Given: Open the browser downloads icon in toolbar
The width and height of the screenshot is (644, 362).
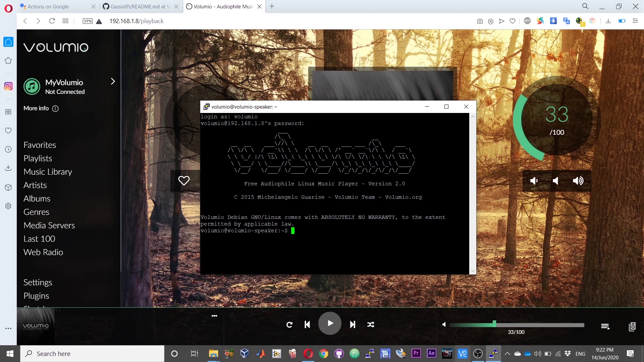Looking at the screenshot, I should [608, 21].
